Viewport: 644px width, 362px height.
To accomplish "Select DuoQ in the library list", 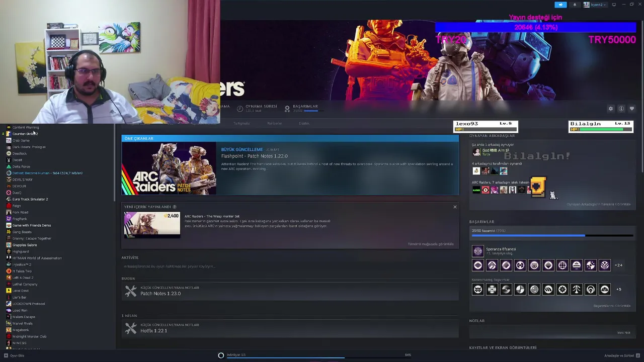I will (x=17, y=193).
